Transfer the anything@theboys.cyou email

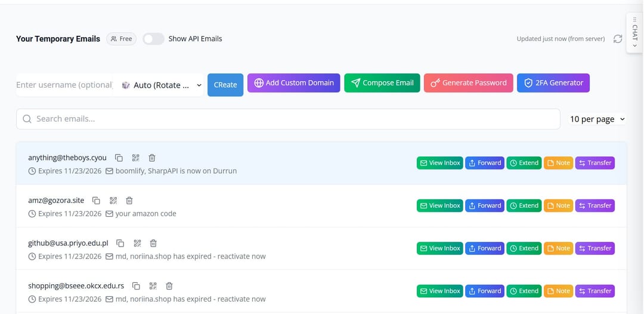(595, 163)
